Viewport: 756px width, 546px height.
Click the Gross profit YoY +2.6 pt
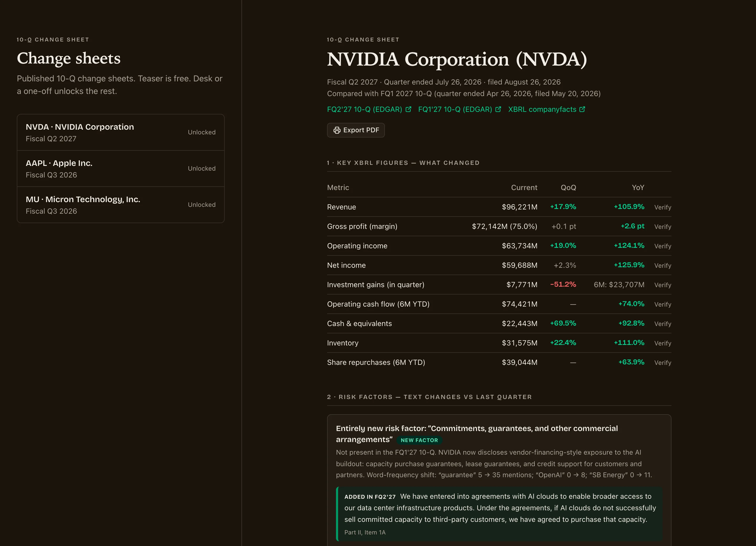coord(632,226)
